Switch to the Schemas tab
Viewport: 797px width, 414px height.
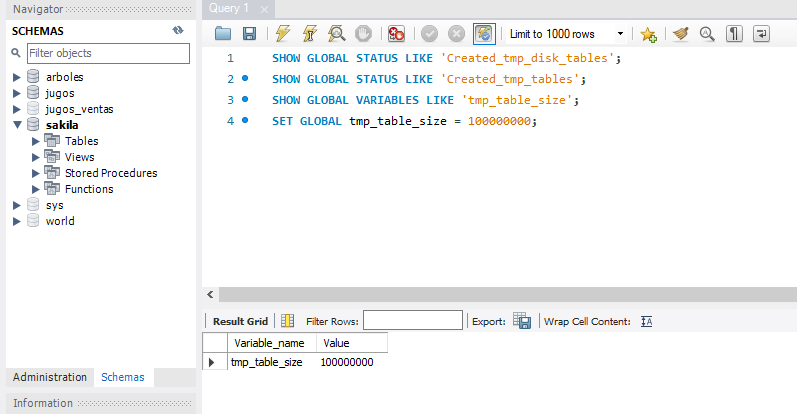click(x=123, y=377)
